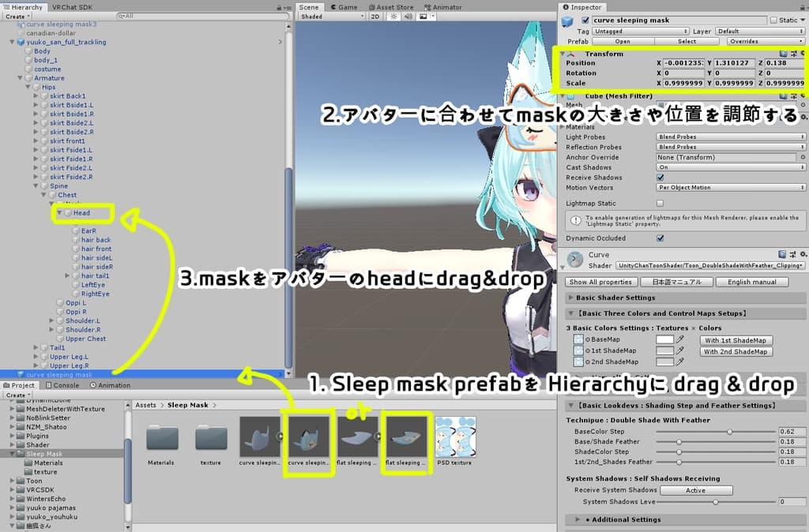Toggle scene lighting sun icon
The width and height of the screenshot is (809, 532).
(392, 16)
